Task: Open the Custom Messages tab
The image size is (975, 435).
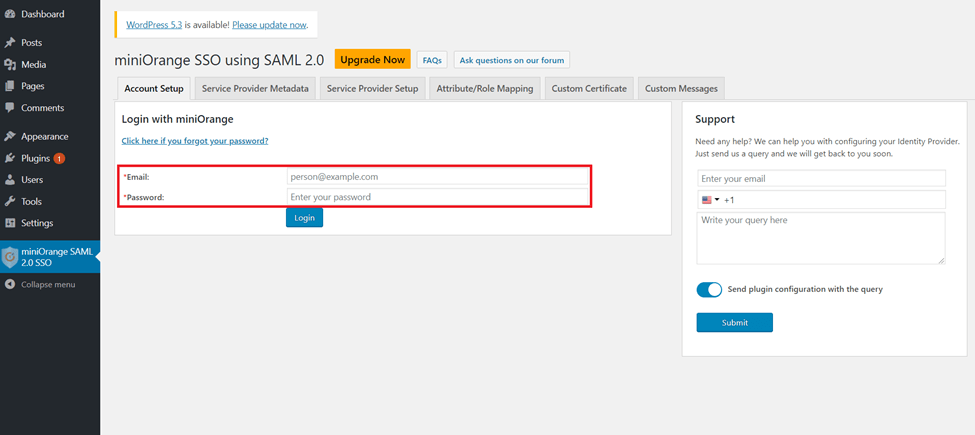Action: pos(681,88)
